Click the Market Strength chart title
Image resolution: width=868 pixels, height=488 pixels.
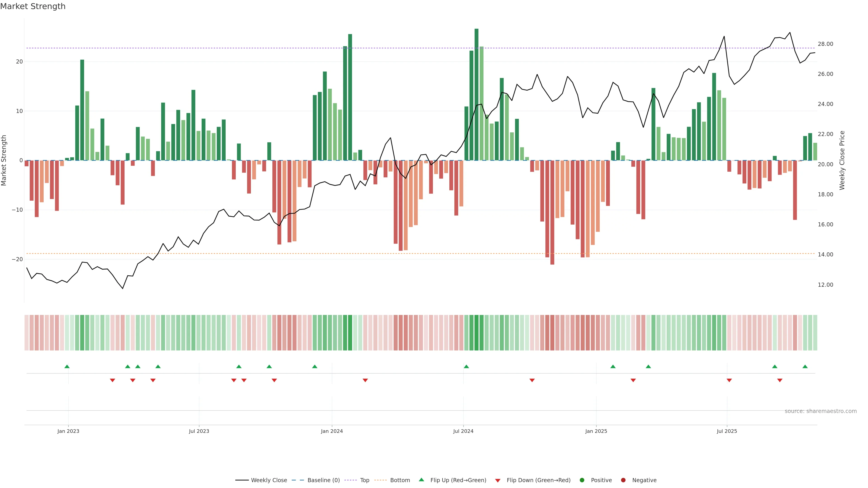pos(33,6)
